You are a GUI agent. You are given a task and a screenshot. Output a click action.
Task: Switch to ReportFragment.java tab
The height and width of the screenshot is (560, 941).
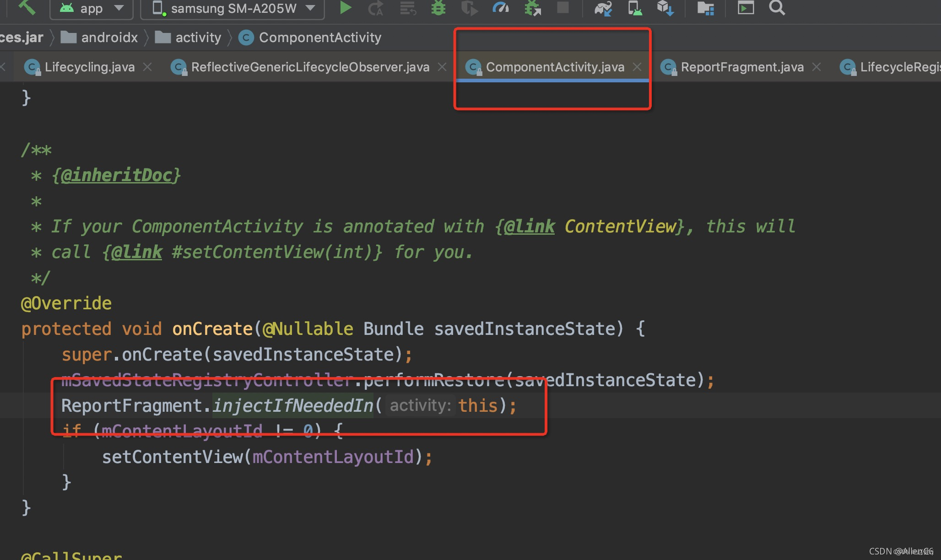coord(741,67)
